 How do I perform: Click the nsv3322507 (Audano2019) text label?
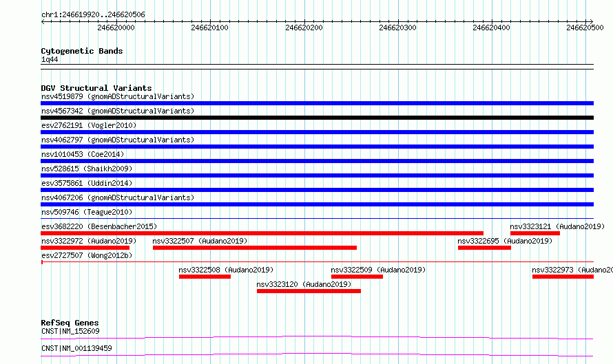pyautogui.click(x=200, y=241)
